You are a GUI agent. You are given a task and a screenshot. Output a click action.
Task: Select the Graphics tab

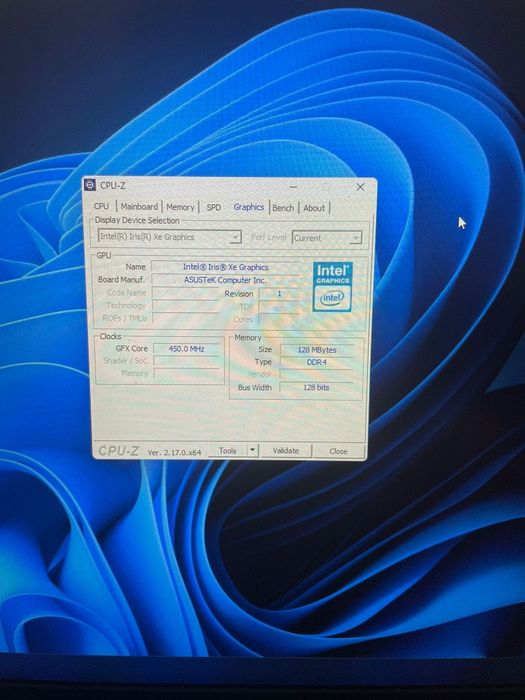(x=249, y=207)
